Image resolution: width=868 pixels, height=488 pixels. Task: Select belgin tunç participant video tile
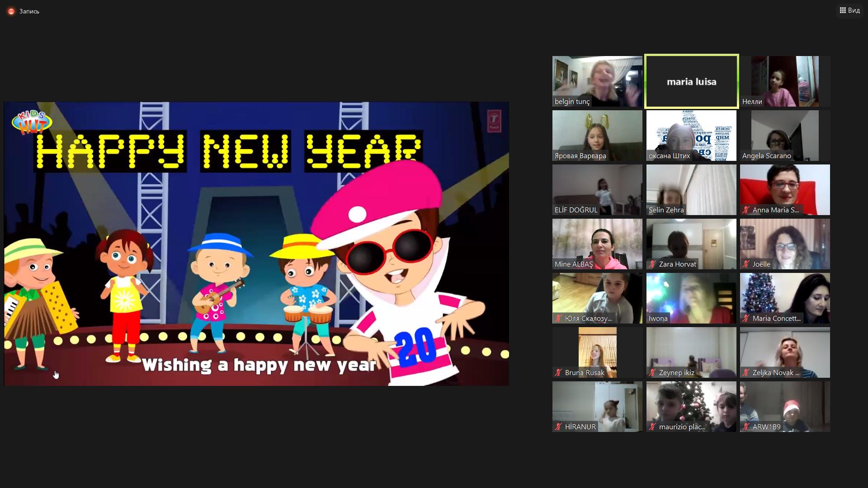tap(597, 81)
